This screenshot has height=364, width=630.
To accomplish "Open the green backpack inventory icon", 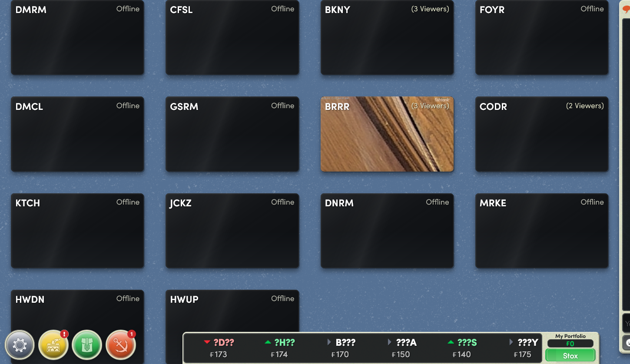I will point(87,345).
